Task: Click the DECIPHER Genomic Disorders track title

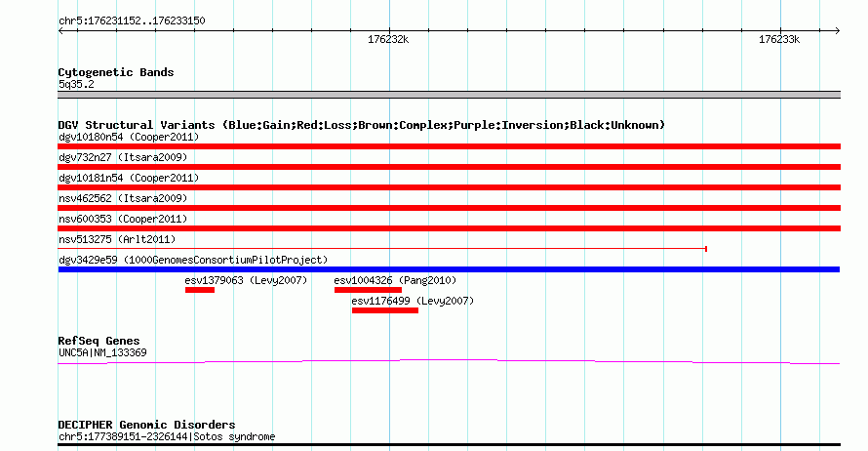Action: tap(146, 425)
